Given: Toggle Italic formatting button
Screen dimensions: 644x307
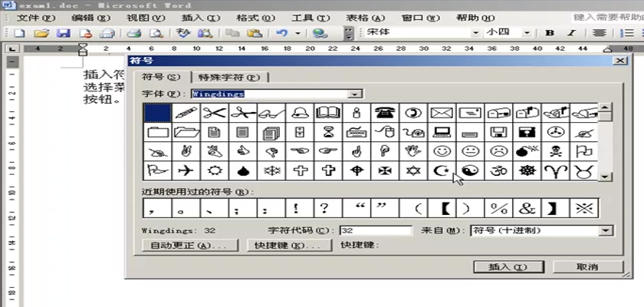Looking at the screenshot, I should (x=572, y=33).
